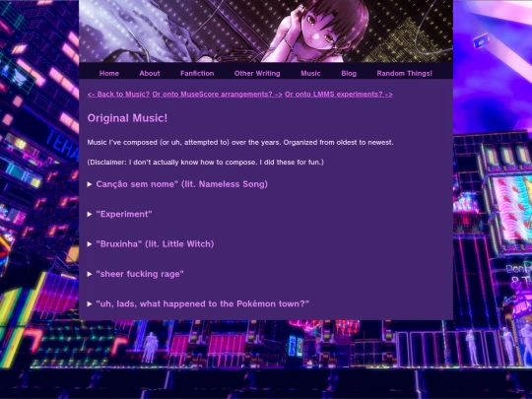
Task: Open the About page
Action: pyautogui.click(x=150, y=73)
